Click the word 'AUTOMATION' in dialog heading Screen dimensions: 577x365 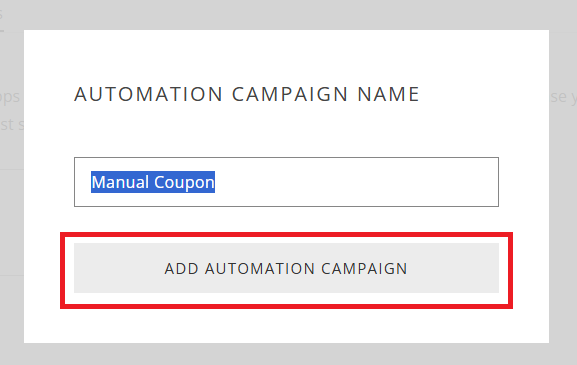[148, 94]
